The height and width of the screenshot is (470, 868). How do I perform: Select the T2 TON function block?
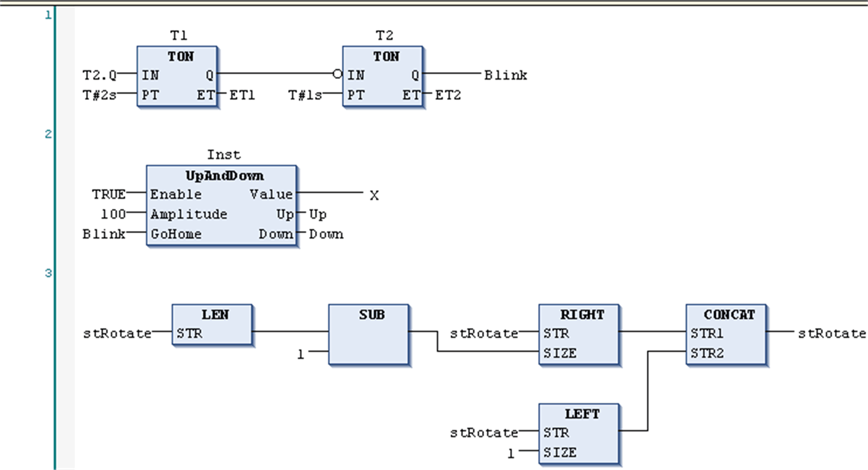(382, 75)
